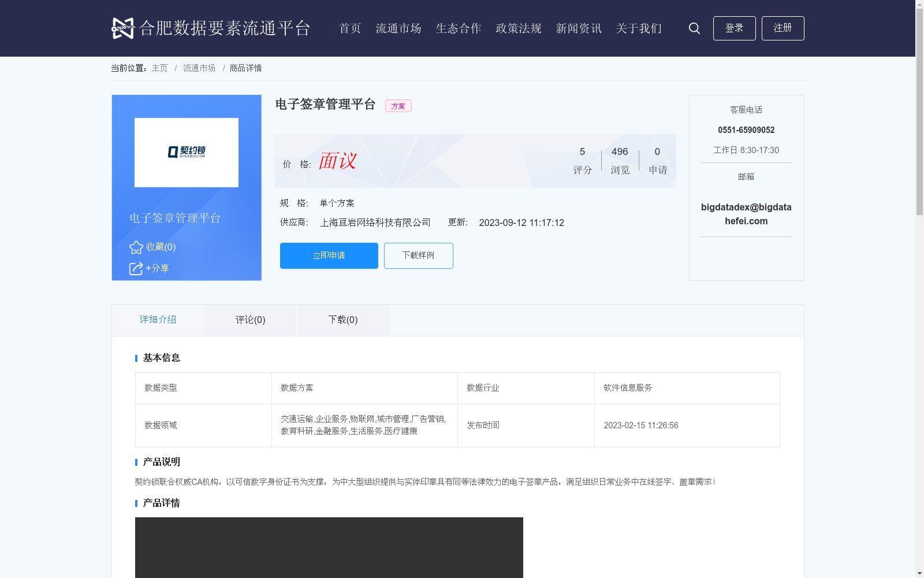Click the 数据领域 values cell starting 交通运输
The width and height of the screenshot is (924, 578).
click(364, 425)
